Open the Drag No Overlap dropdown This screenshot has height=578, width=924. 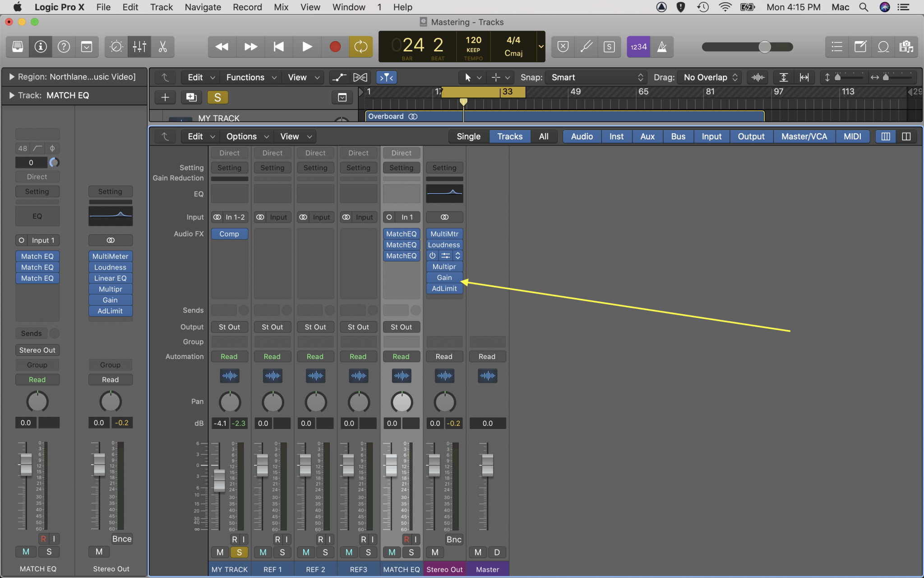[x=708, y=77]
